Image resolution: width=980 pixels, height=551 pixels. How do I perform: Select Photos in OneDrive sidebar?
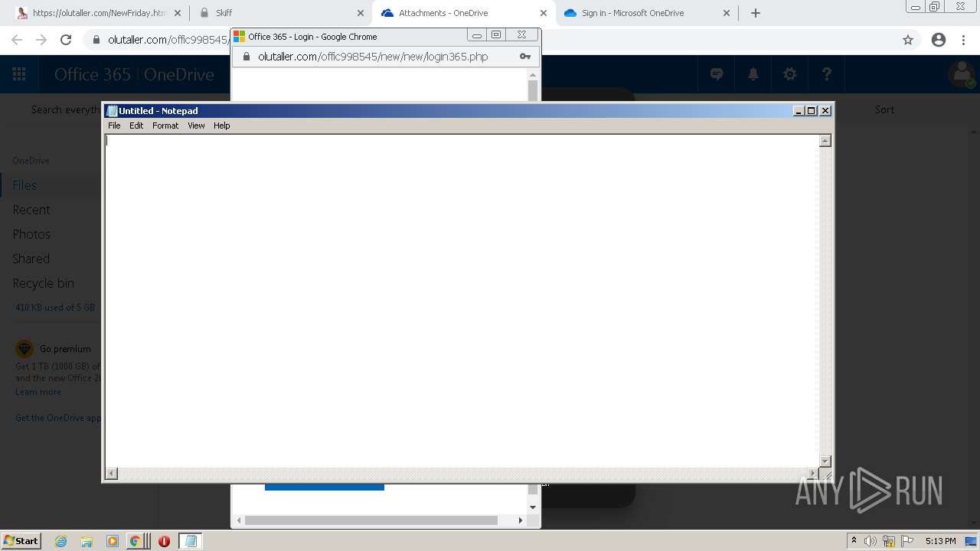[x=31, y=234]
